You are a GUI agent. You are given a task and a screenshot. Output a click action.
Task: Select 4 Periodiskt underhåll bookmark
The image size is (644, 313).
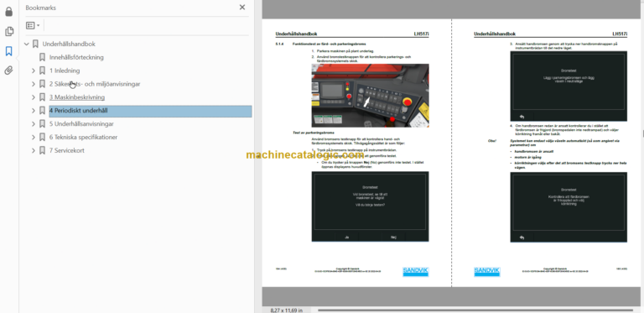[150, 111]
